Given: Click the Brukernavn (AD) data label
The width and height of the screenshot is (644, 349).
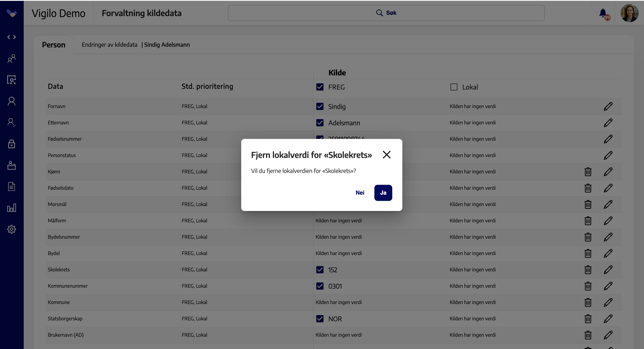Looking at the screenshot, I should 66,335.
